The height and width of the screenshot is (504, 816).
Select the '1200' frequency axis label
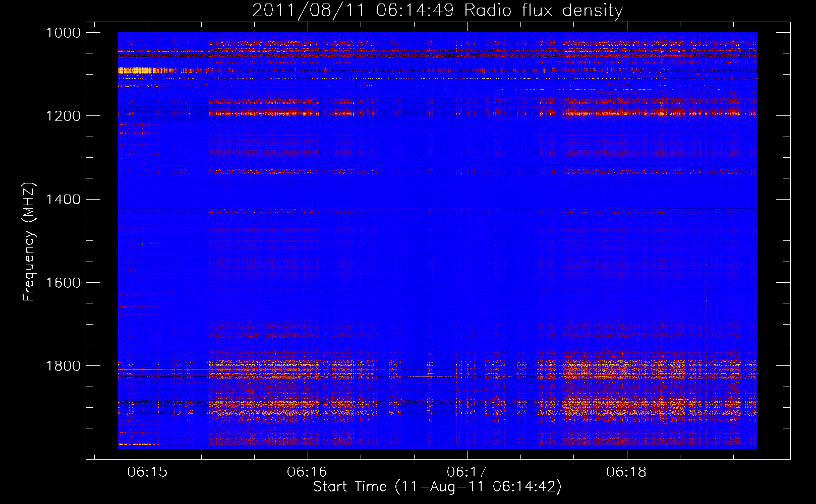(64, 116)
